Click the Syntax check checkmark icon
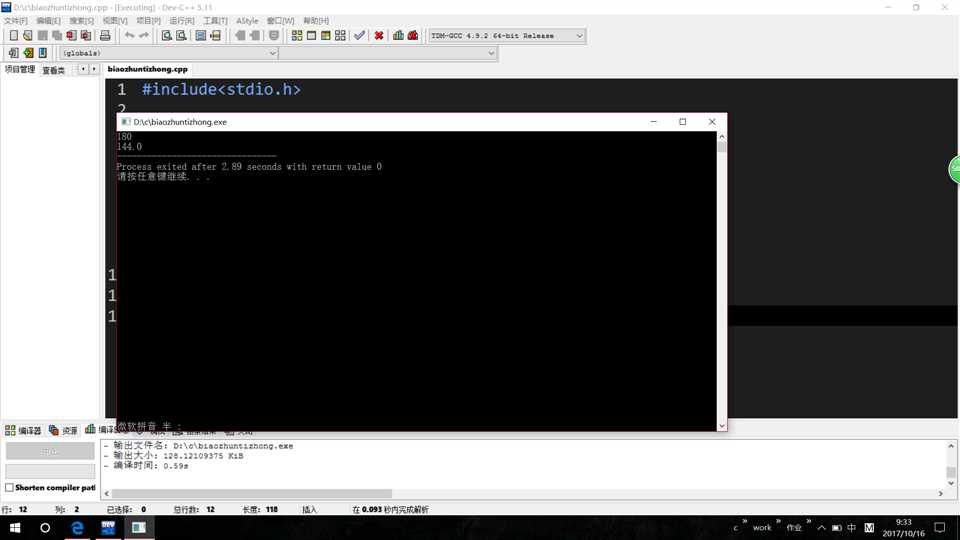The image size is (960, 540). coord(359,36)
